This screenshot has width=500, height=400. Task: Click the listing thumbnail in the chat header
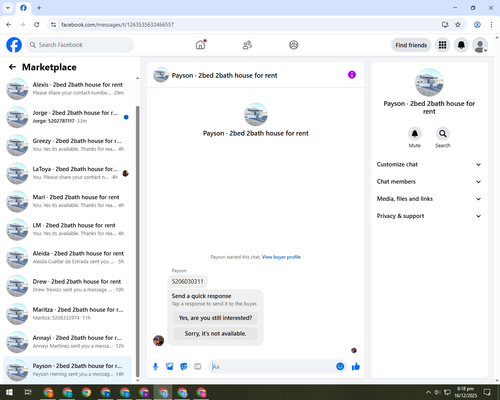coord(161,75)
